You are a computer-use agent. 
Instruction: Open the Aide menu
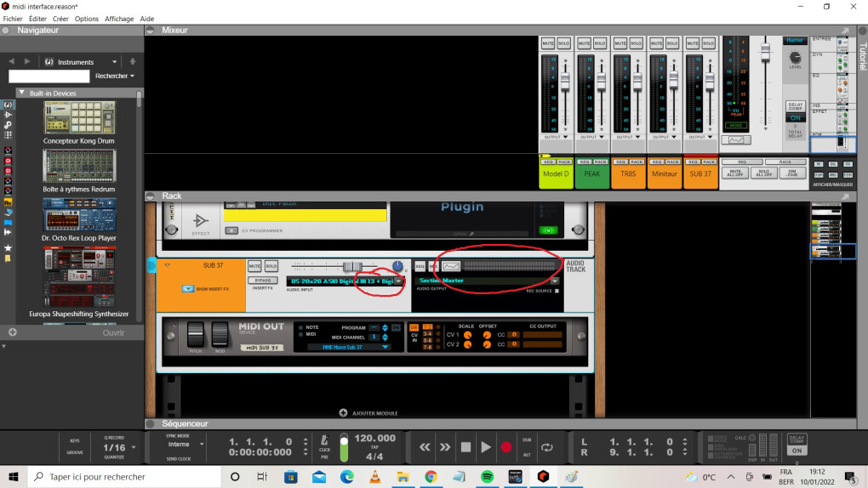146,19
